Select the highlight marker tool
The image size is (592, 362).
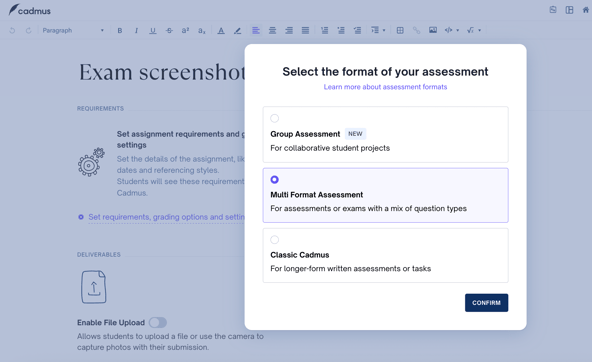click(237, 31)
